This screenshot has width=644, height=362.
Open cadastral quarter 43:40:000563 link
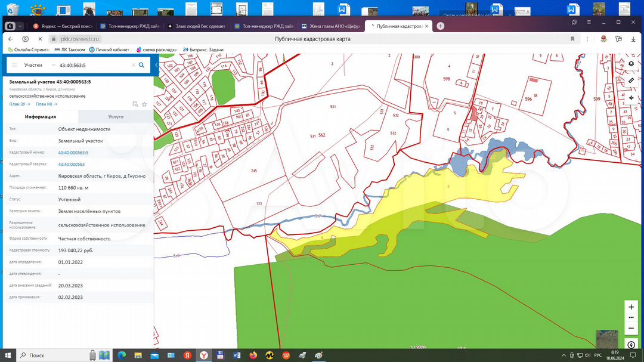pyautogui.click(x=71, y=164)
